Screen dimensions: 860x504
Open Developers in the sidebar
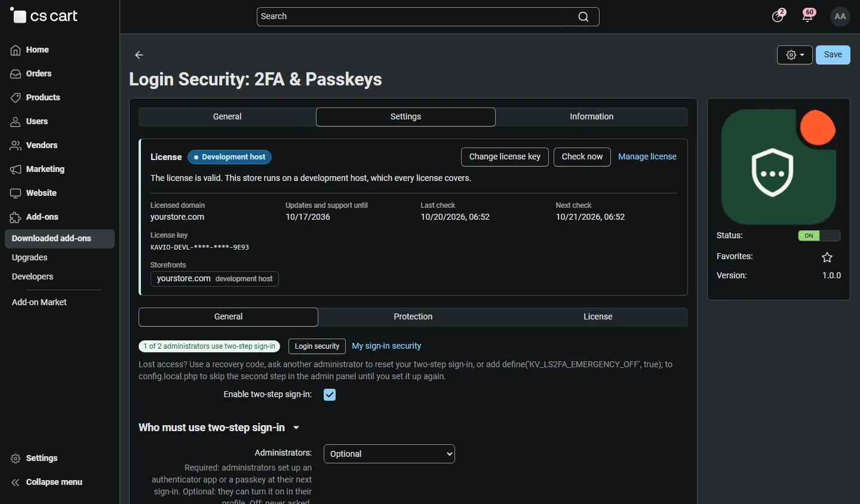33,277
